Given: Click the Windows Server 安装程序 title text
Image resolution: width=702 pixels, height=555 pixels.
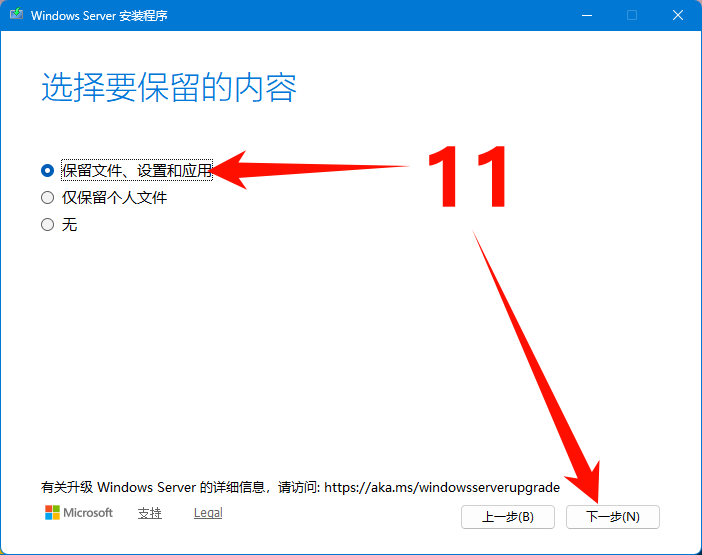Looking at the screenshot, I should [x=99, y=16].
